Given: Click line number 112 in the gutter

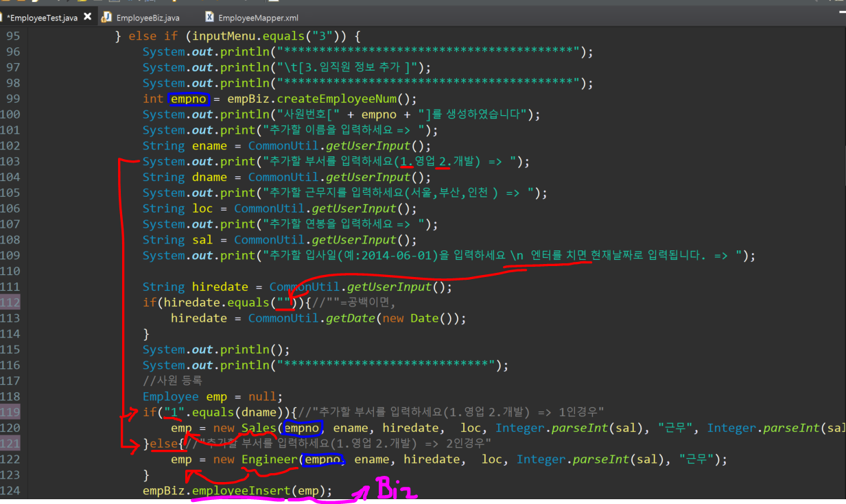Looking at the screenshot, I should (10, 302).
